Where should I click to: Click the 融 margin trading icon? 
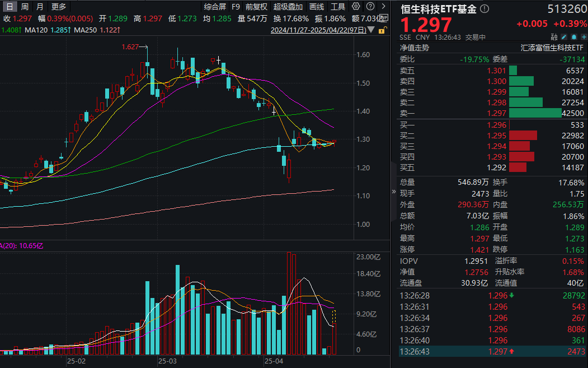554,36
